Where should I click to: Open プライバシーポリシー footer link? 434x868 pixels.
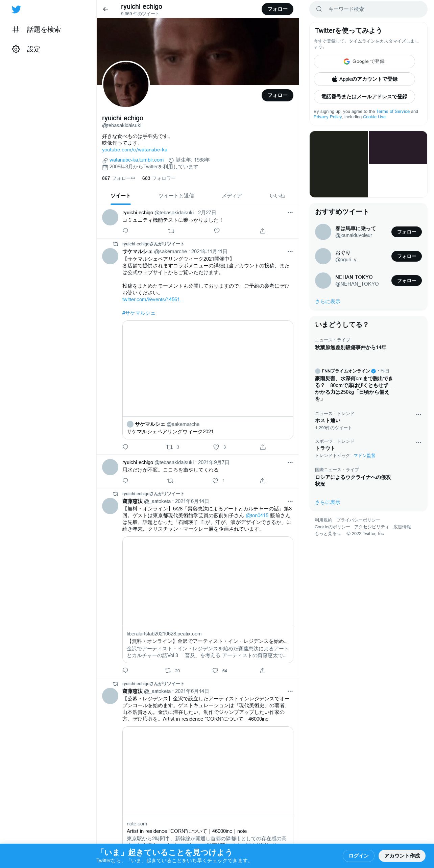[x=358, y=520]
